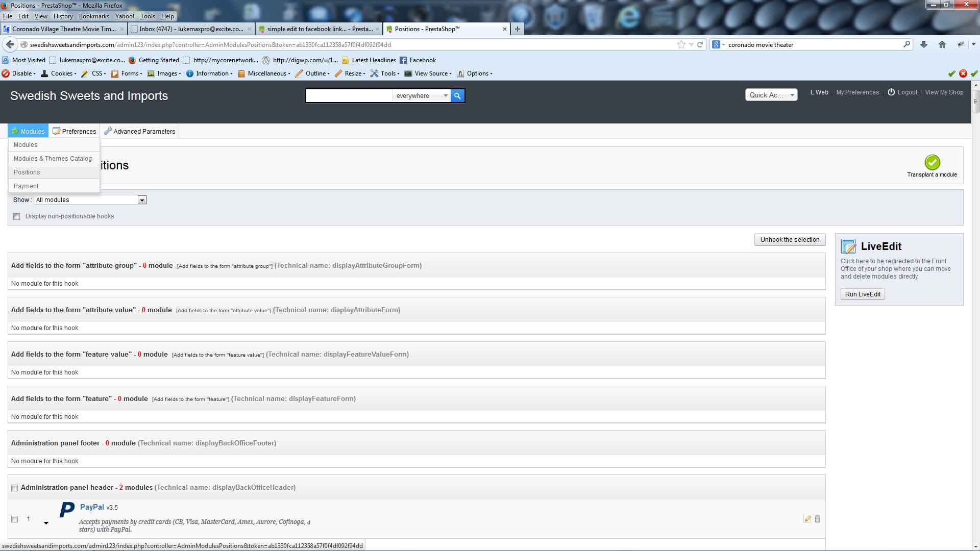The image size is (980, 551).
Task: Click the PayPal module logo
Action: pyautogui.click(x=67, y=510)
